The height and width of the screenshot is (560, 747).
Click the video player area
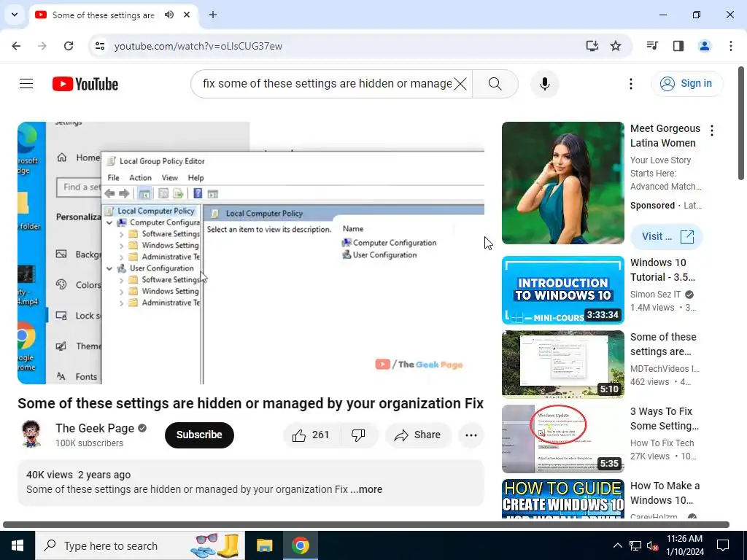[x=251, y=253]
